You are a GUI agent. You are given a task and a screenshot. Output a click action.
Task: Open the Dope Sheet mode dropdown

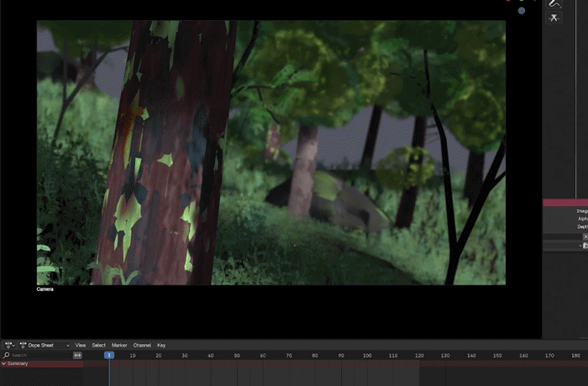[x=45, y=345]
